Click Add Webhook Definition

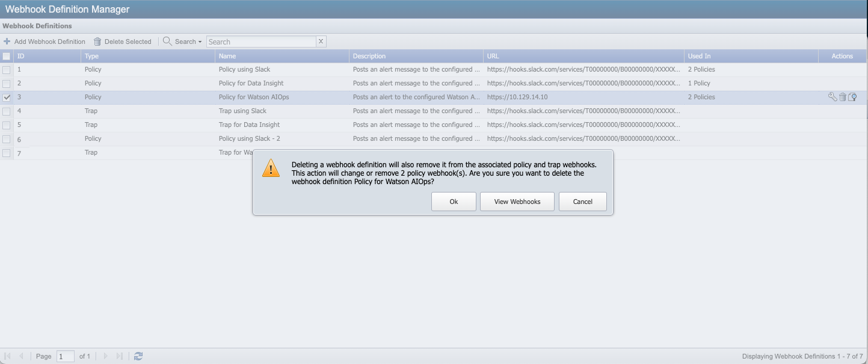[45, 42]
